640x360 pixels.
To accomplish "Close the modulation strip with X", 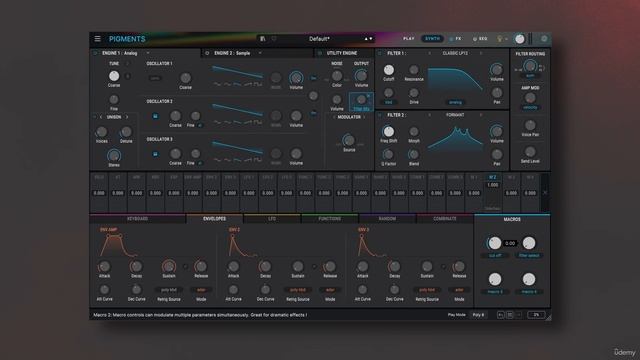I will [x=545, y=193].
